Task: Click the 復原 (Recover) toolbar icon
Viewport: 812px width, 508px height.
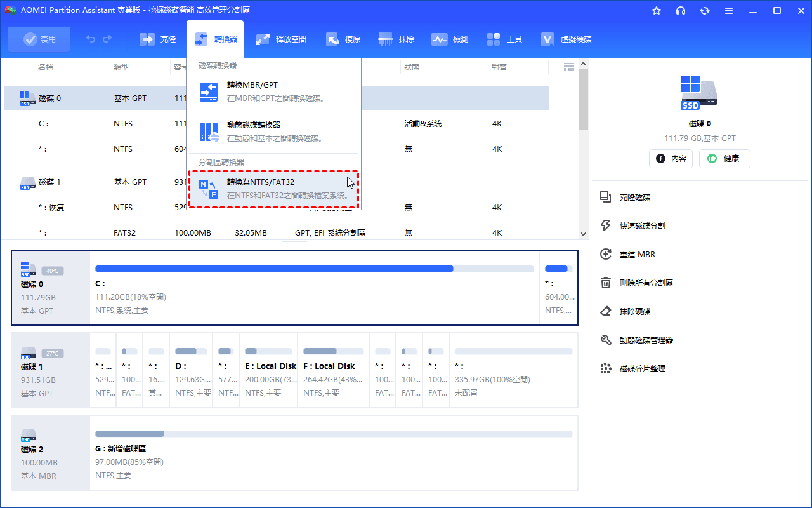Action: (x=333, y=39)
